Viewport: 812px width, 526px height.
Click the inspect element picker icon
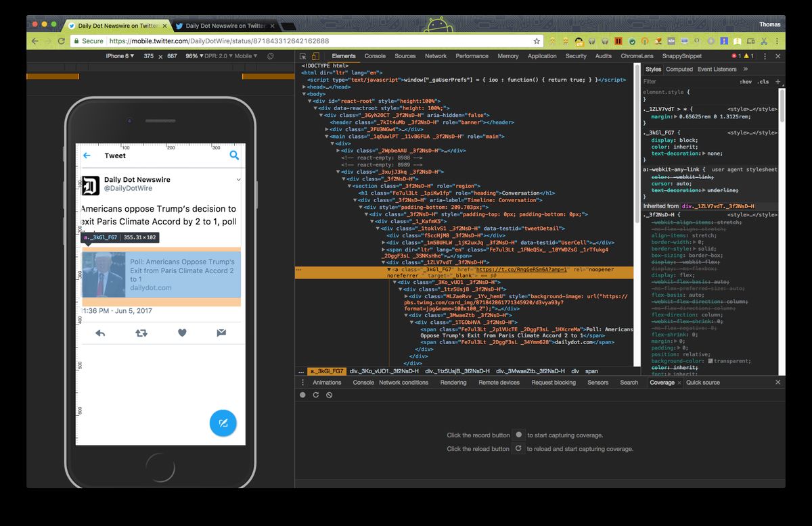click(303, 56)
